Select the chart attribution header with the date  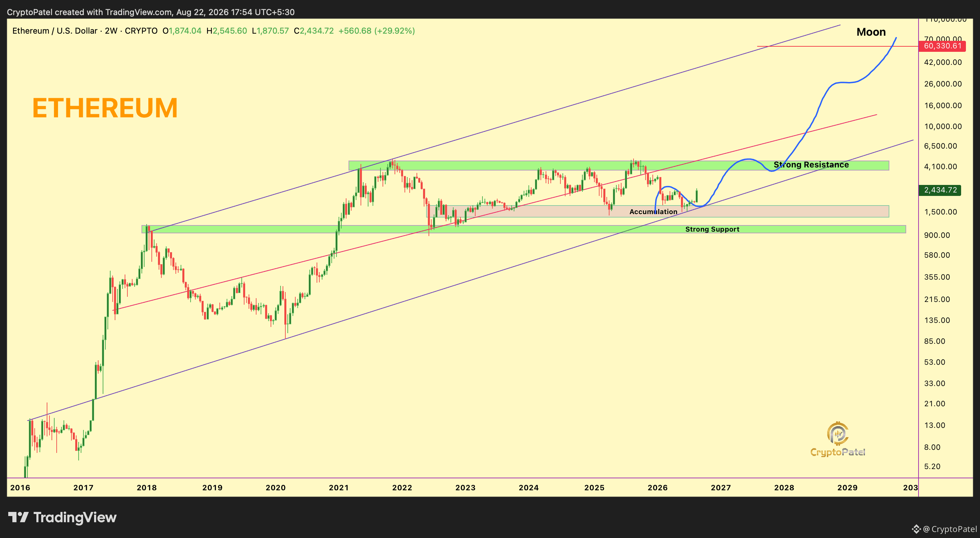pyautogui.click(x=151, y=12)
